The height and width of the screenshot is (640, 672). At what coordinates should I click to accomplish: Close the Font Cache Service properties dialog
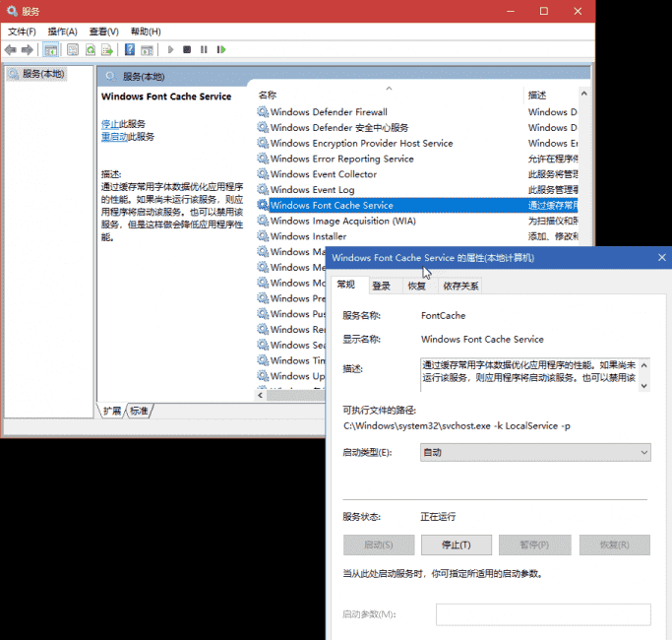(x=662, y=257)
